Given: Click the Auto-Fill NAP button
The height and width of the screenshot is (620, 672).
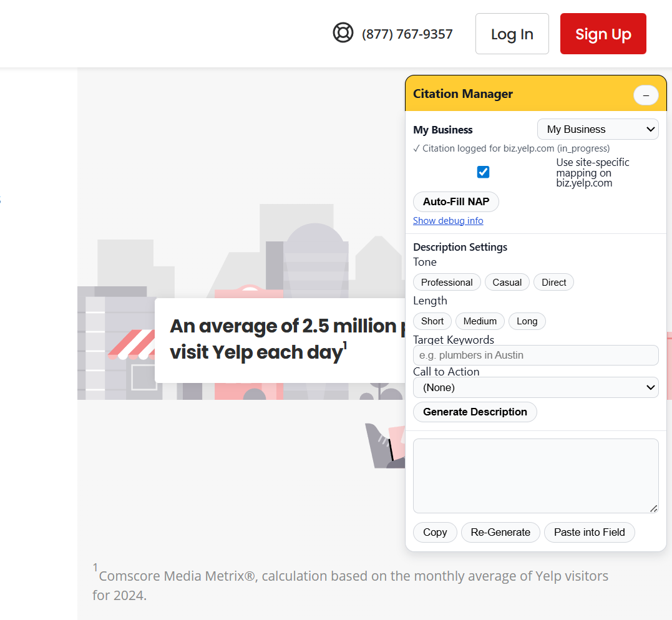Looking at the screenshot, I should [x=456, y=202].
